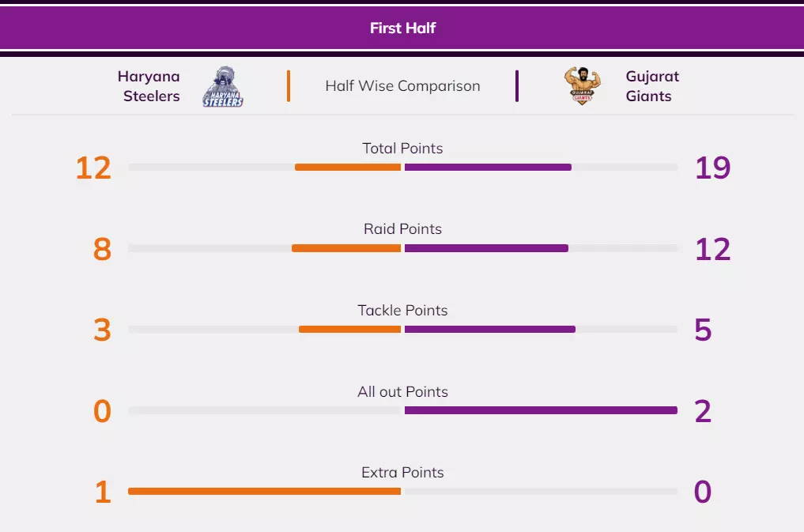Select the First Half tab header

coord(402,28)
